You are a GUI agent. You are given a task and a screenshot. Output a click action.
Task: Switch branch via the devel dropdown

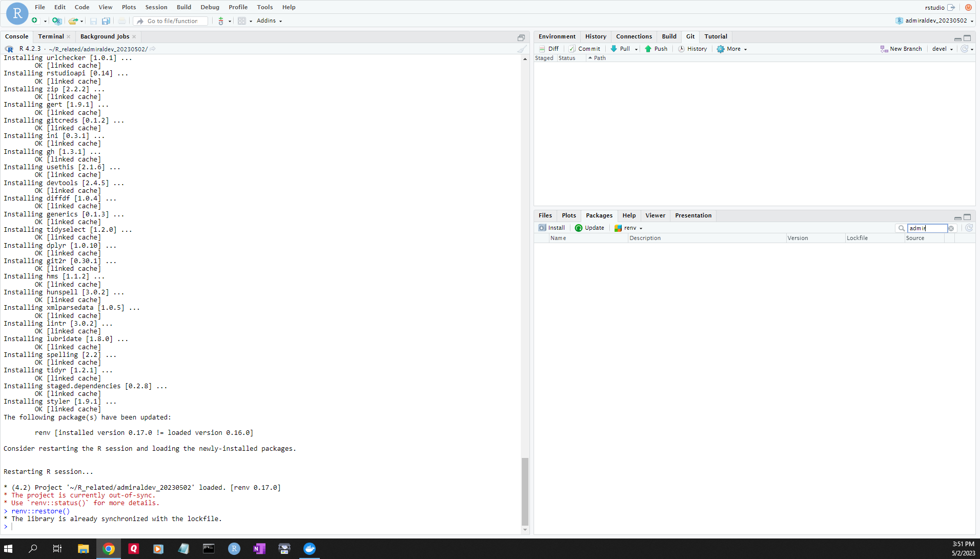943,49
